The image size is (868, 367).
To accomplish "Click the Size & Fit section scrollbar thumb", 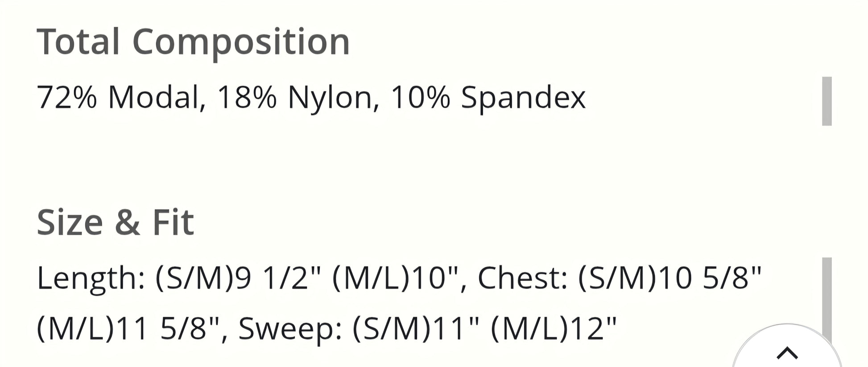I will (827, 299).
